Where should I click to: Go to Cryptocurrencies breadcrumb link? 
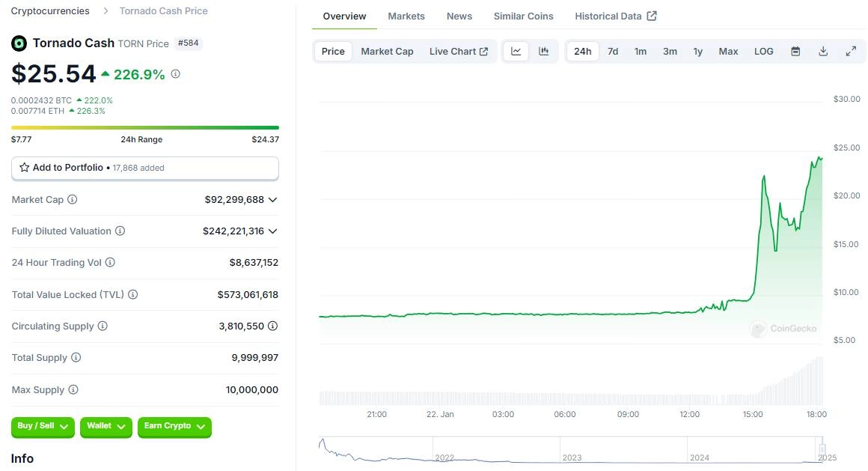50,10
